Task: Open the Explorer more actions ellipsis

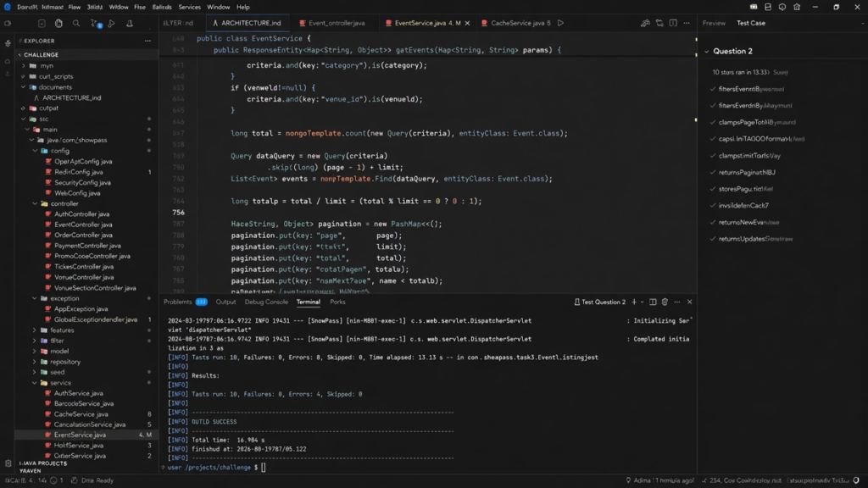Action: coord(147,41)
